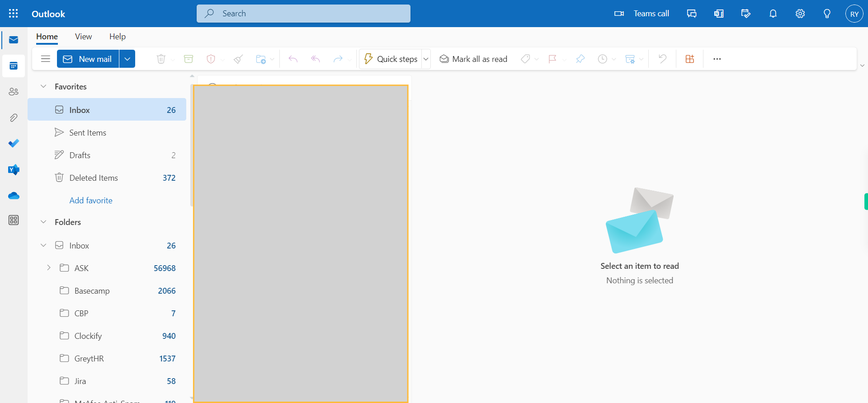This screenshot has height=403, width=868.
Task: Switch to the Help tab
Action: click(118, 37)
